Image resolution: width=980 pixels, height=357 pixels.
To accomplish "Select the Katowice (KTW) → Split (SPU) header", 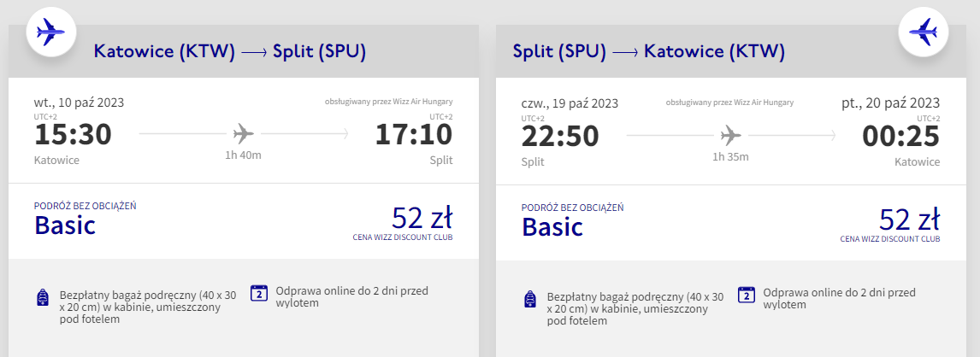I will 229,51.
